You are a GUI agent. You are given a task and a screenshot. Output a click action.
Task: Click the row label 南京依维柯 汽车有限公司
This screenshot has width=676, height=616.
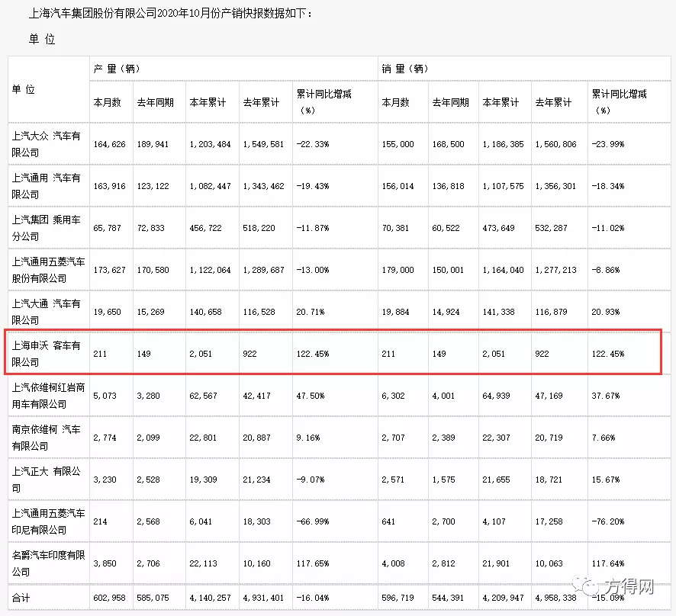click(x=46, y=438)
